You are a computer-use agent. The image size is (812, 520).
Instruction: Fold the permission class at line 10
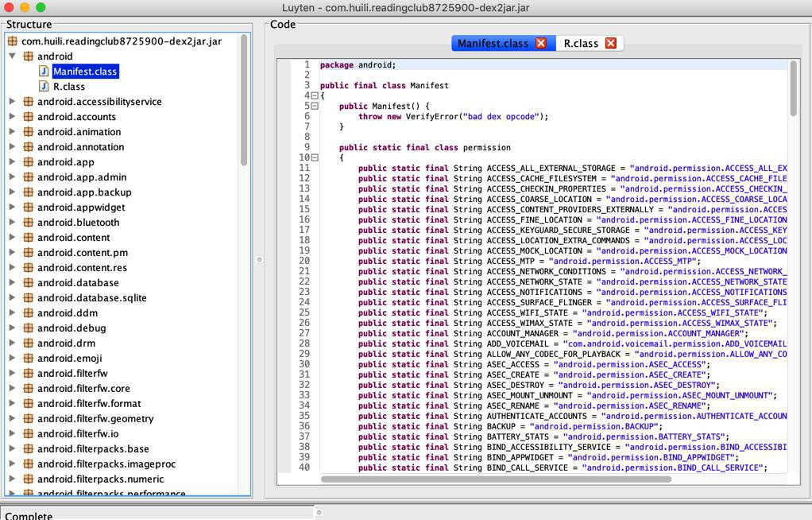(x=315, y=157)
